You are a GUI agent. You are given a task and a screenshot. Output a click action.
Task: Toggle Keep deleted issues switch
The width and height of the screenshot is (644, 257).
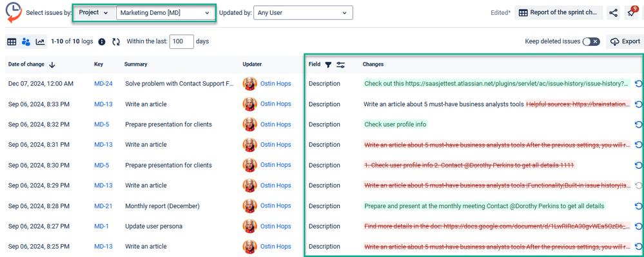[591, 41]
